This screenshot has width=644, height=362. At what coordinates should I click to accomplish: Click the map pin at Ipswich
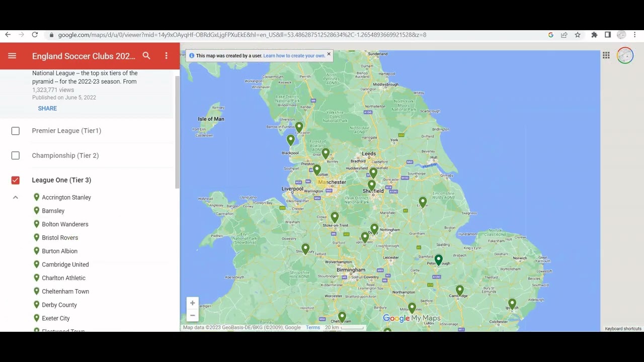512,304
